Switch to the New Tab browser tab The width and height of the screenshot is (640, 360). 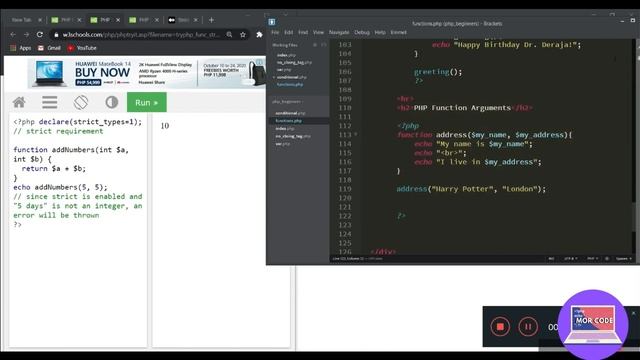21,20
